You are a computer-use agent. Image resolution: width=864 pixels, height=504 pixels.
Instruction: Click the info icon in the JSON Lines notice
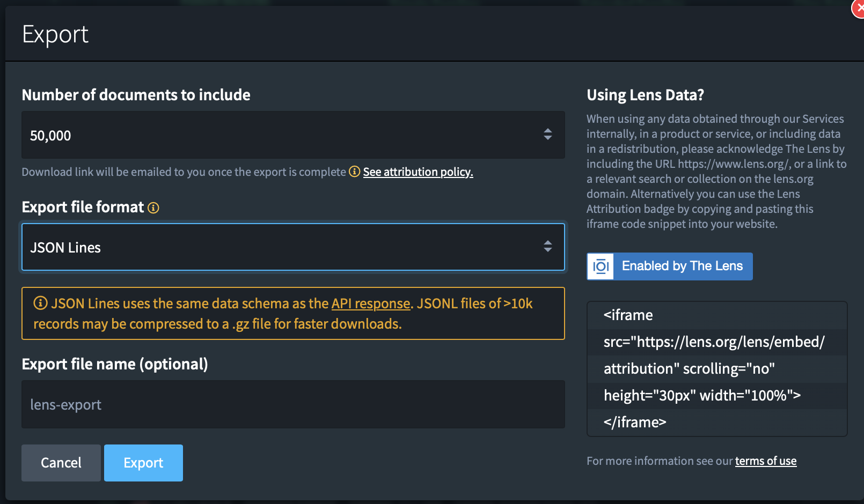(40, 303)
